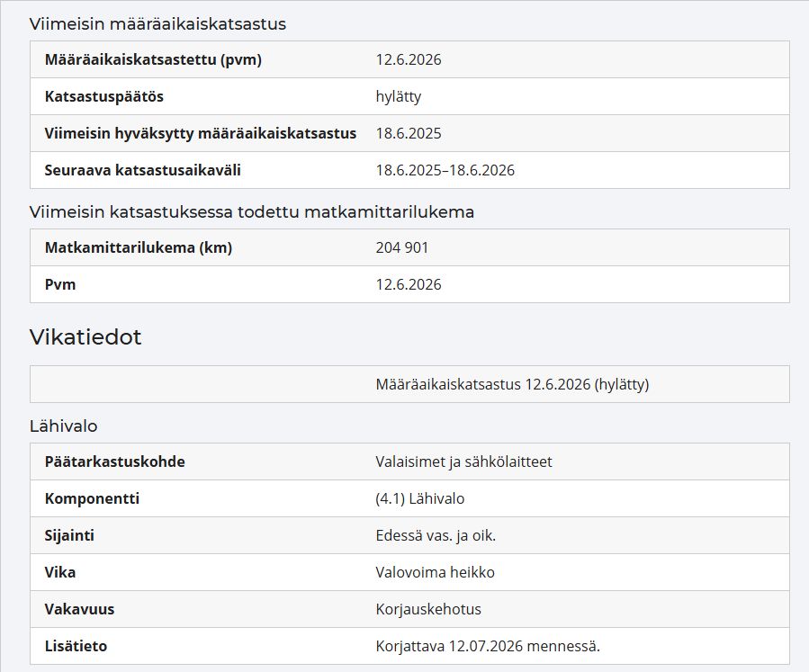
Task: Click the Lähivalo subsection heading
Action: coord(63,426)
